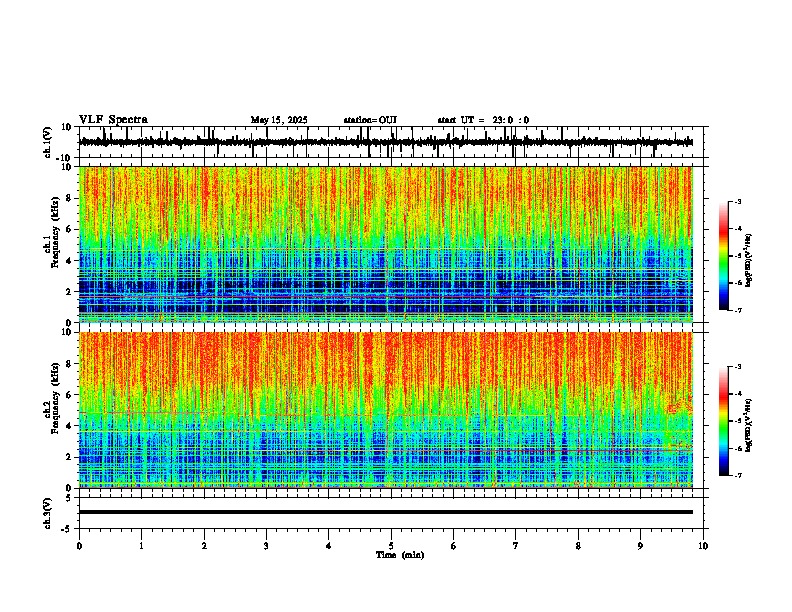The height and width of the screenshot is (612, 792).
Task: Click the "ch.3(V)" axis label
Action: coord(48,513)
